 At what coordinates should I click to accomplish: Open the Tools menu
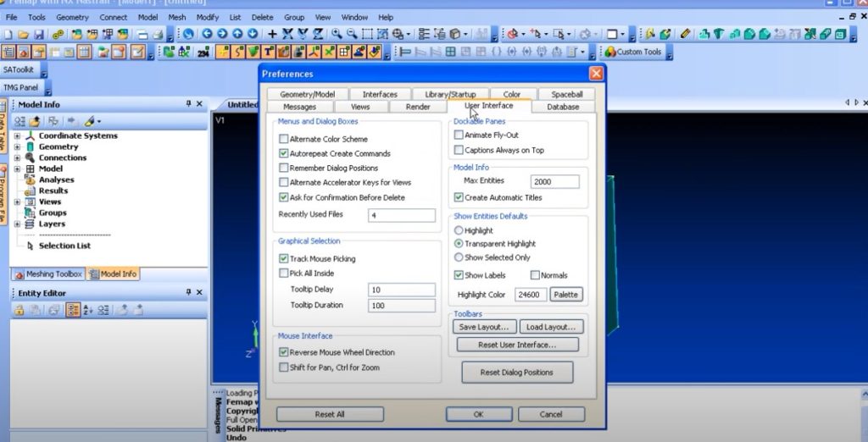(x=36, y=17)
